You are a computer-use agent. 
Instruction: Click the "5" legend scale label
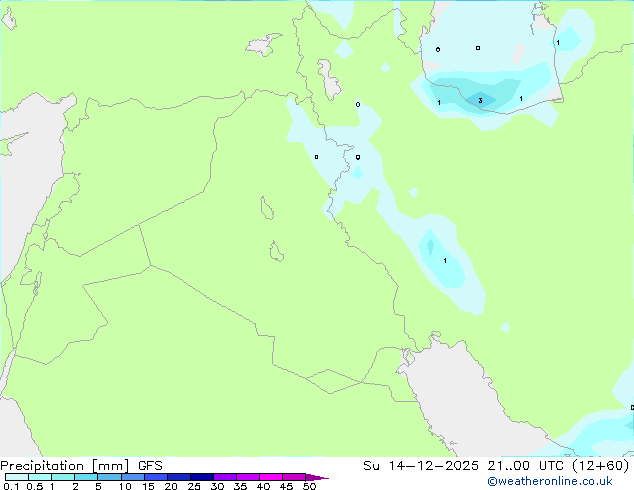point(98,486)
